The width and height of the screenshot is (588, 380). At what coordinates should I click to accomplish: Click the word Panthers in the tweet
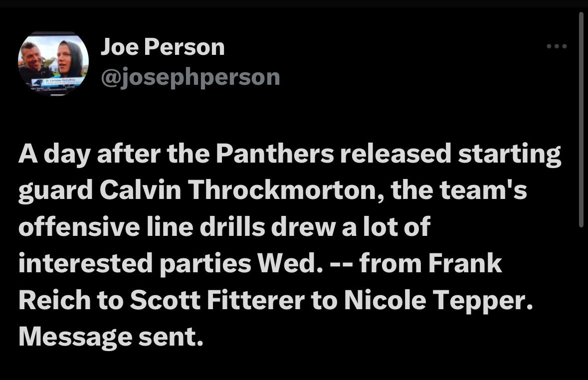274,154
